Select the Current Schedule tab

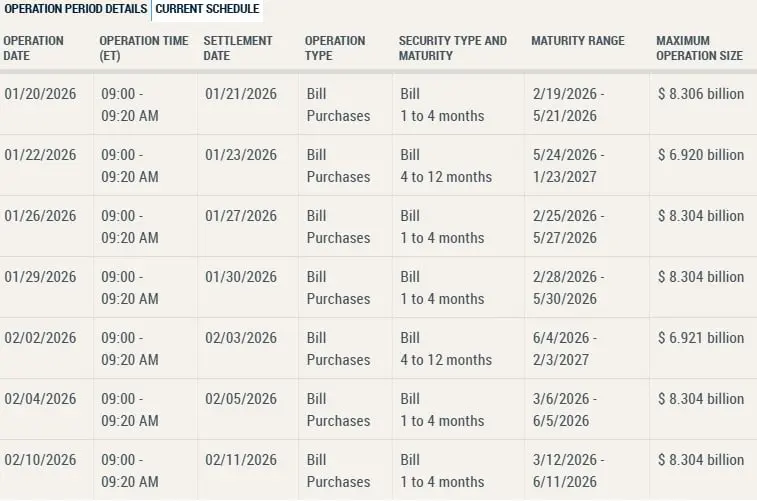coord(207,9)
